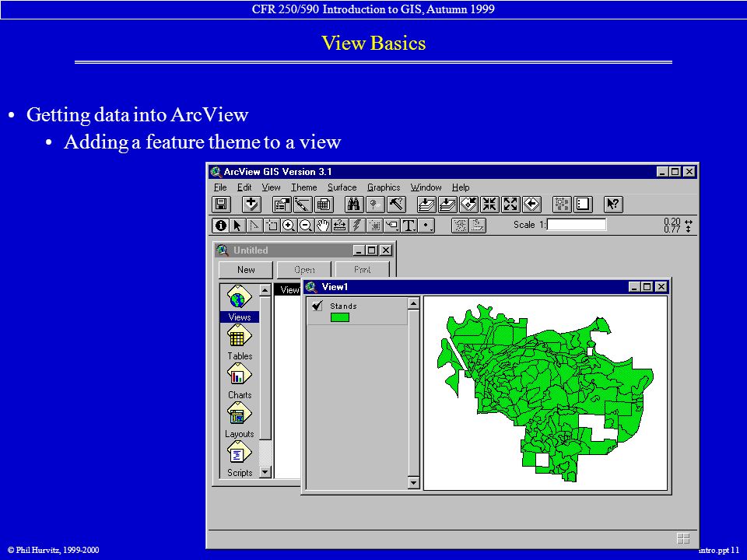Viewport: 747px width, 560px height.
Task: Click the Stands theme name in legend
Action: pyautogui.click(x=343, y=306)
